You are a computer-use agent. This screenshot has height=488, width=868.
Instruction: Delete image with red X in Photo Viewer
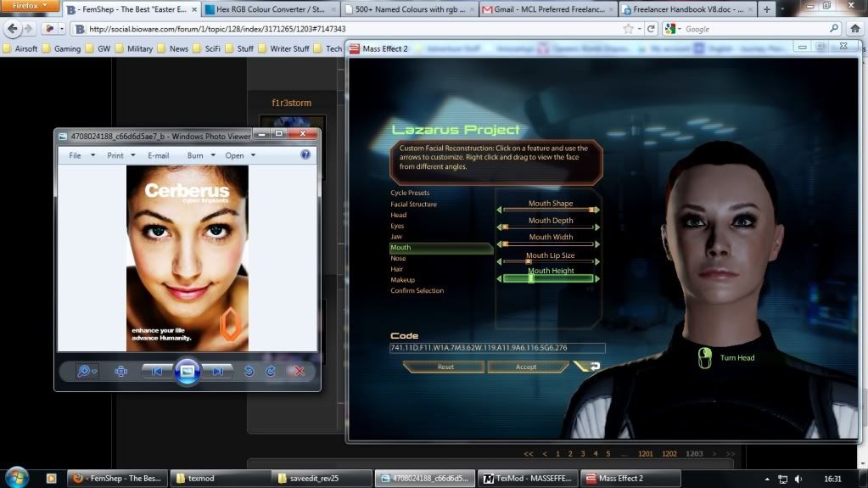300,371
